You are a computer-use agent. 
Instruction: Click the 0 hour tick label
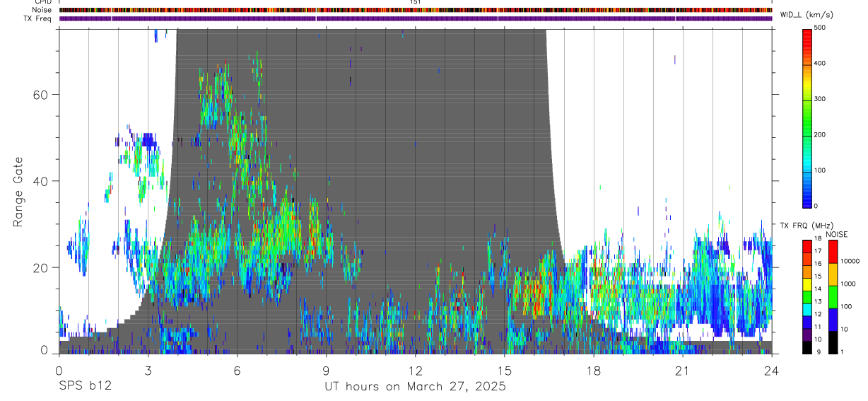pos(59,371)
